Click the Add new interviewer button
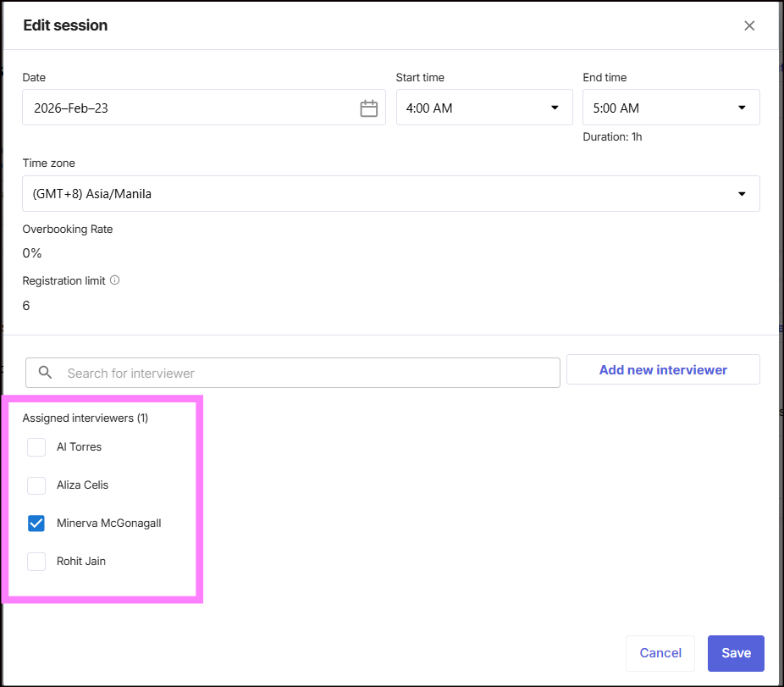The width and height of the screenshot is (784, 687). [663, 370]
